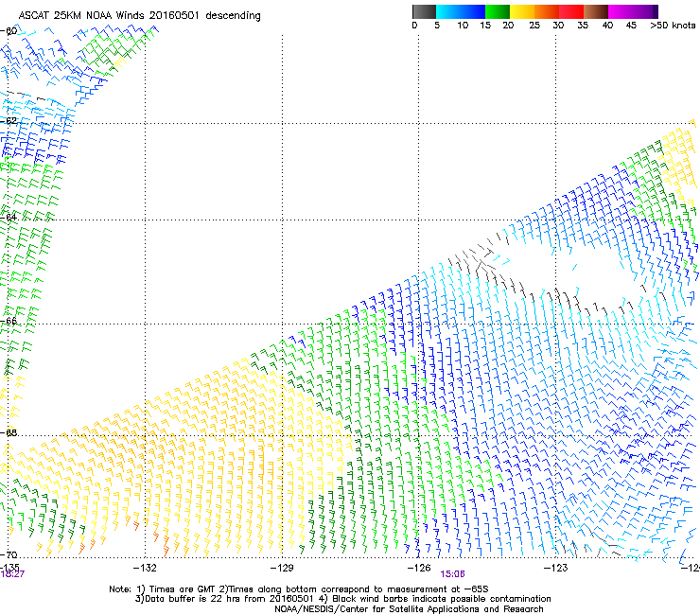Click the note '1) Times are GMT'
This screenshot has width=700, height=615.
(177, 589)
